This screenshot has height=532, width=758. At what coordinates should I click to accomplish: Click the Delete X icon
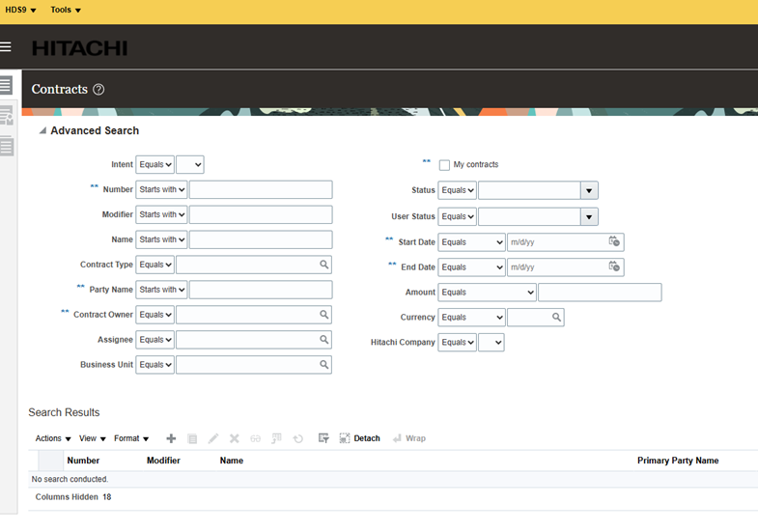click(235, 438)
